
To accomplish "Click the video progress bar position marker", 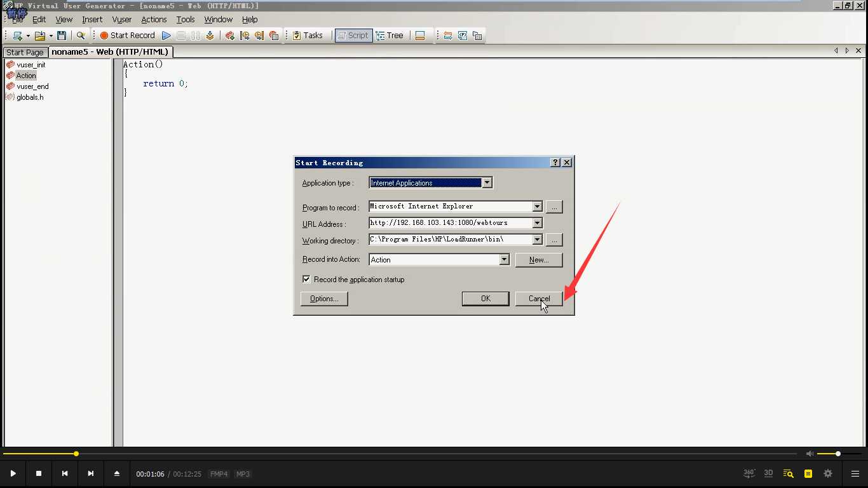I will coord(76,454).
